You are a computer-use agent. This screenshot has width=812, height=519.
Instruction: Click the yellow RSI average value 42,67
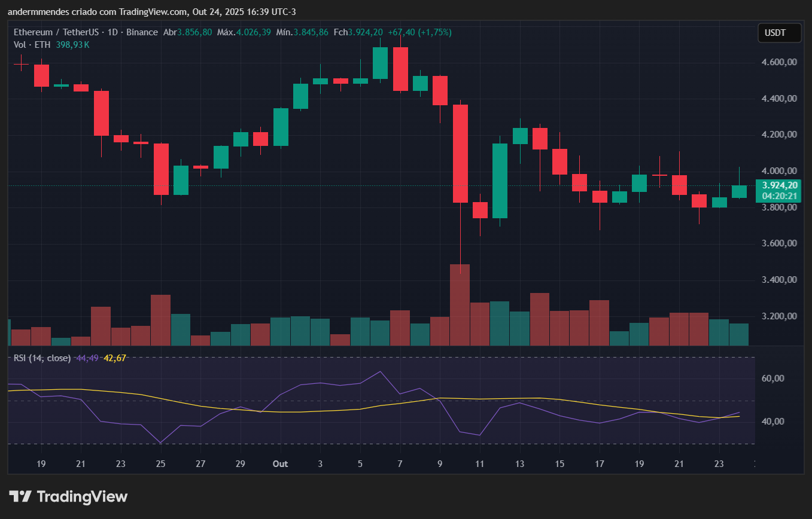(x=115, y=358)
